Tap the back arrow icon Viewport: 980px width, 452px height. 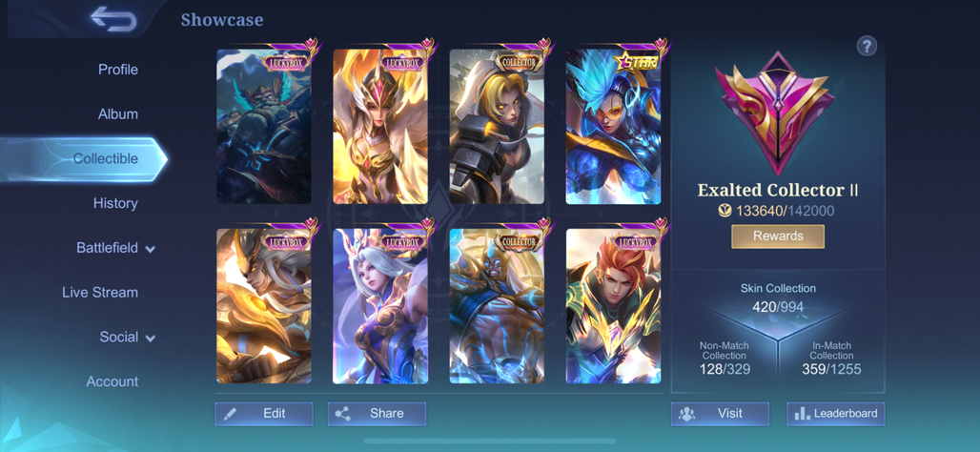[x=113, y=19]
